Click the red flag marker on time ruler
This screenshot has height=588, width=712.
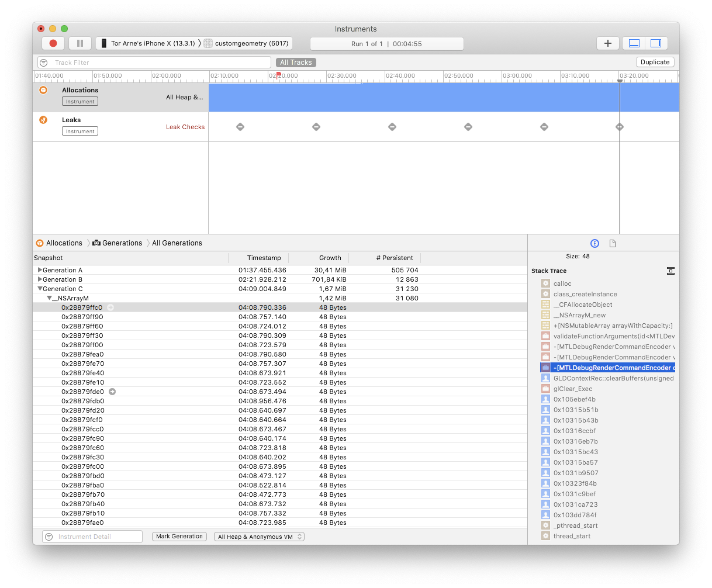click(x=279, y=74)
